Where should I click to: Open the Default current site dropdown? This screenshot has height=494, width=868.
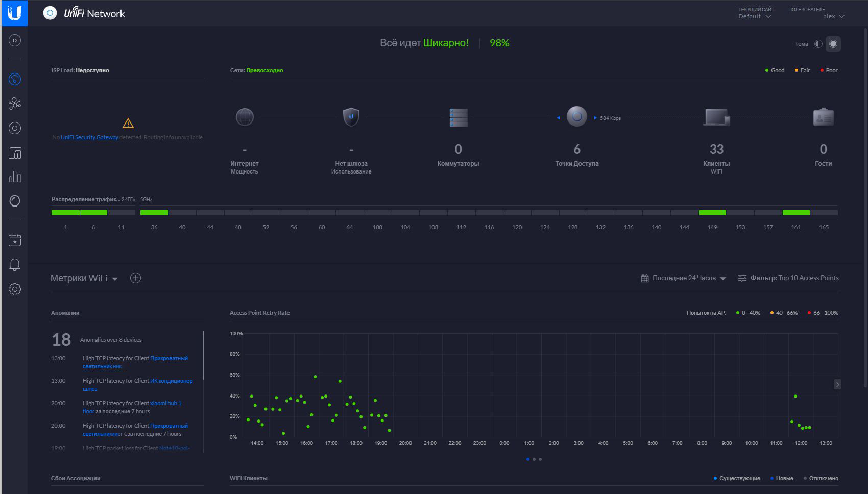point(754,16)
